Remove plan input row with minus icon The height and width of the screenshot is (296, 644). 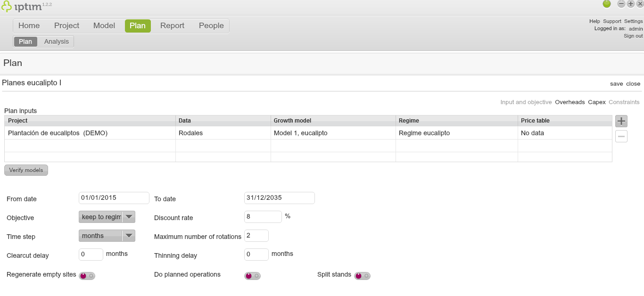click(621, 137)
